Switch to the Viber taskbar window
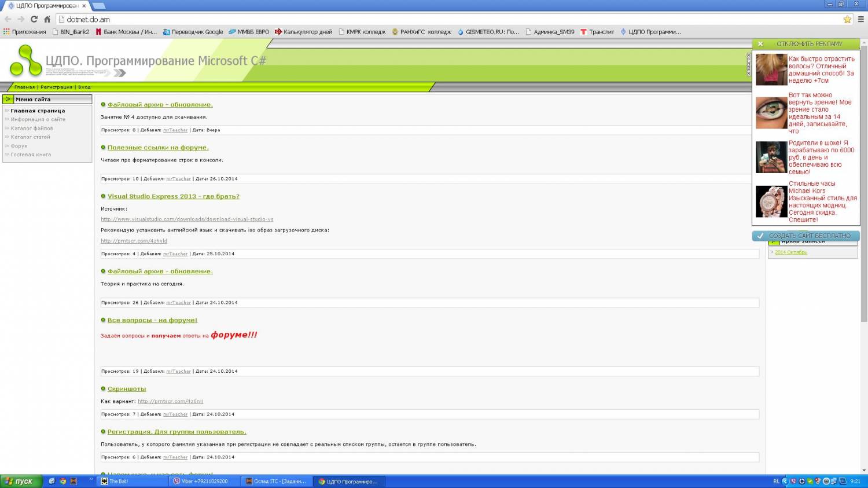This screenshot has width=868, height=488. click(205, 481)
